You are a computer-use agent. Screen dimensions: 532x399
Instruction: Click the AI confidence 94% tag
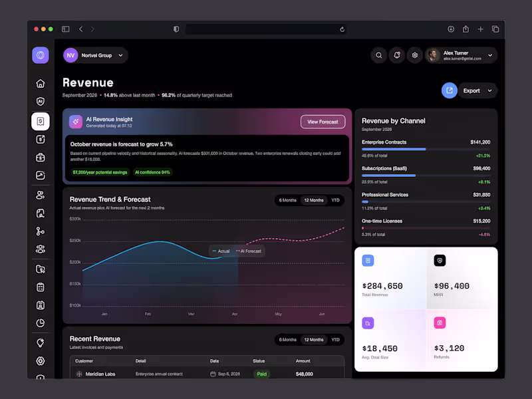point(152,172)
